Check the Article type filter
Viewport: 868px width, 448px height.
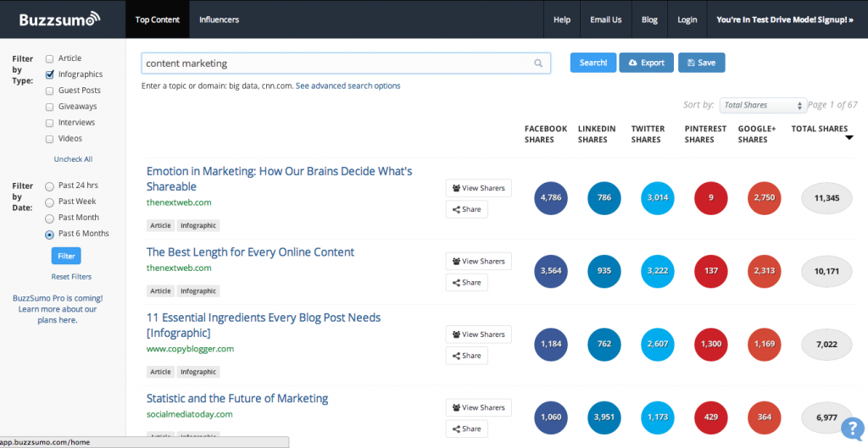click(49, 58)
